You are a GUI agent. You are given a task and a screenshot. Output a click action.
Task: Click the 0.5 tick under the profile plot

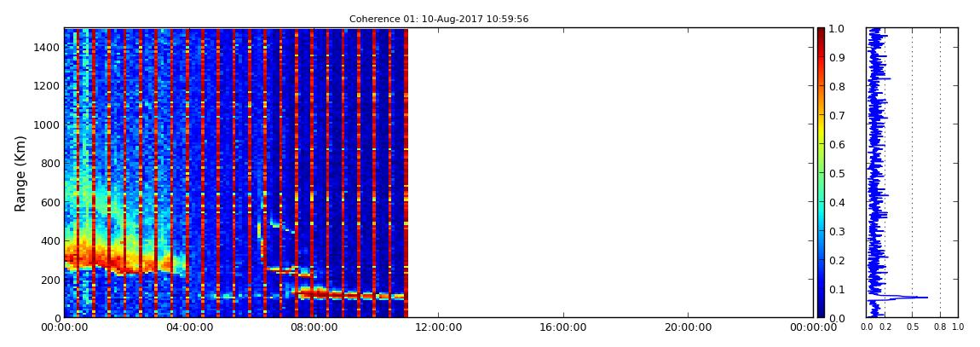[913, 327]
